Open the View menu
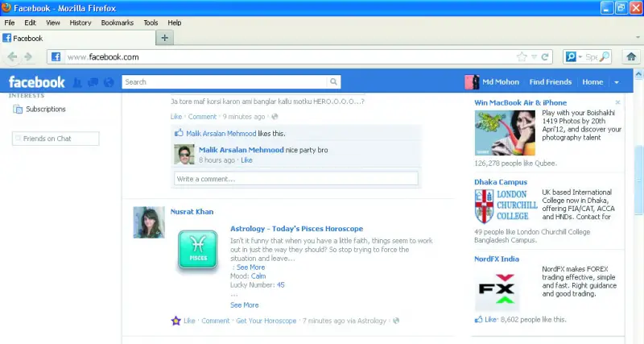The width and height of the screenshot is (644, 344). coord(53,23)
